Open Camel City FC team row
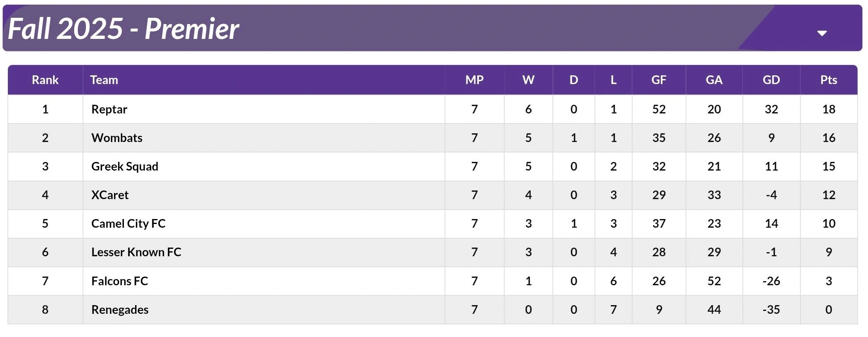This screenshot has width=868, height=337. point(128,224)
